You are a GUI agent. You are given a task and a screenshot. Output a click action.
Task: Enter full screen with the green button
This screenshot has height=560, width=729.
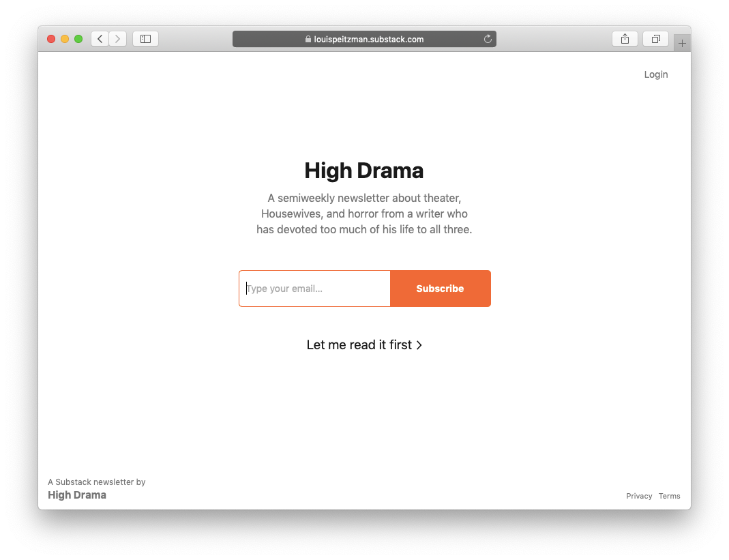pyautogui.click(x=78, y=39)
